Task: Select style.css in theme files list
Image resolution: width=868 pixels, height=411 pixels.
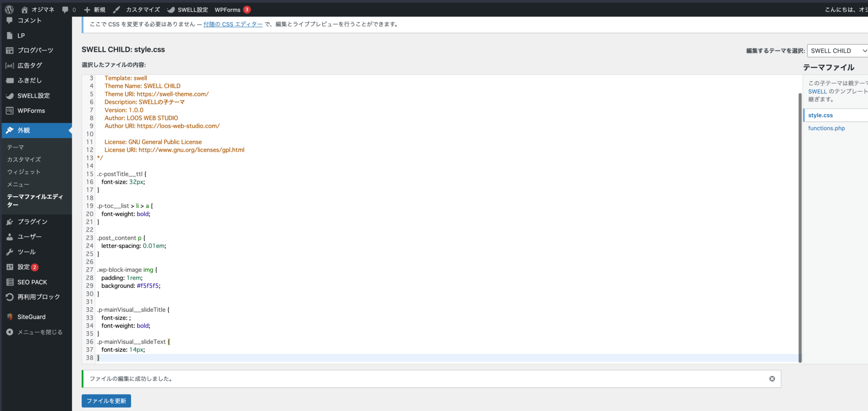Action: point(820,115)
